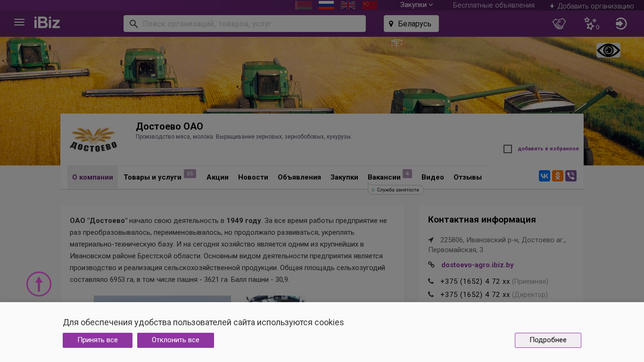
Task: Click the добавить в избранное label
Action: point(548,149)
